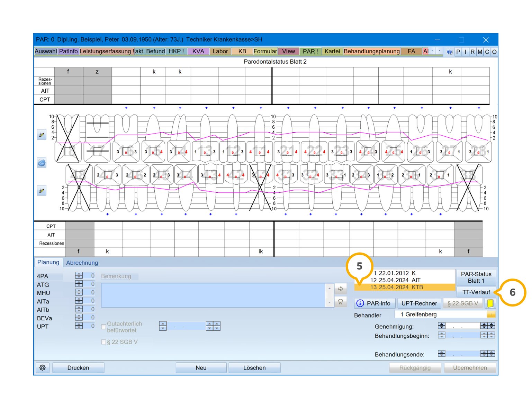This screenshot has width=532, height=409.
Task: Click the 'ik' cell in lower table
Action: [x=261, y=252]
